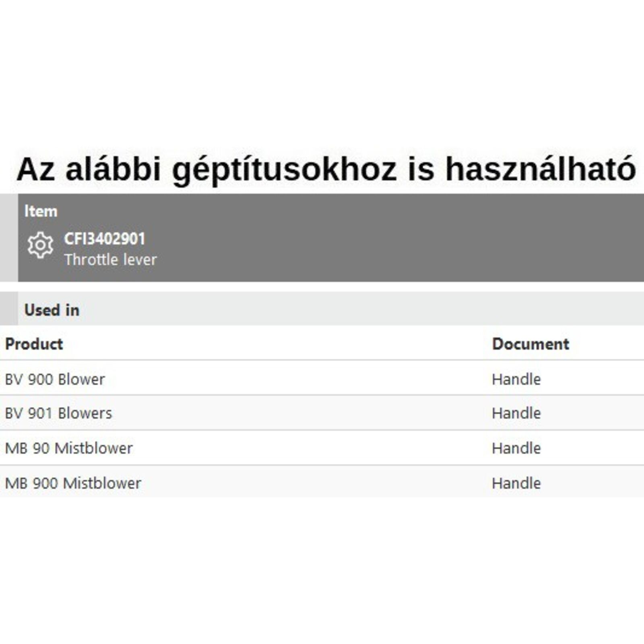The width and height of the screenshot is (644, 644).
Task: Open Handle document for MB 900 Mistblower
Action: click(516, 483)
